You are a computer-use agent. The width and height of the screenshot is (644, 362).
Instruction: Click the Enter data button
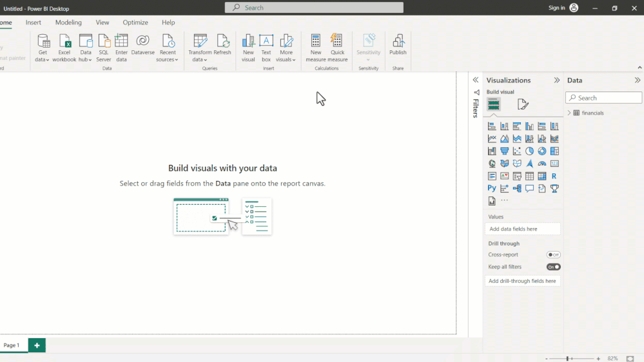pos(121,48)
